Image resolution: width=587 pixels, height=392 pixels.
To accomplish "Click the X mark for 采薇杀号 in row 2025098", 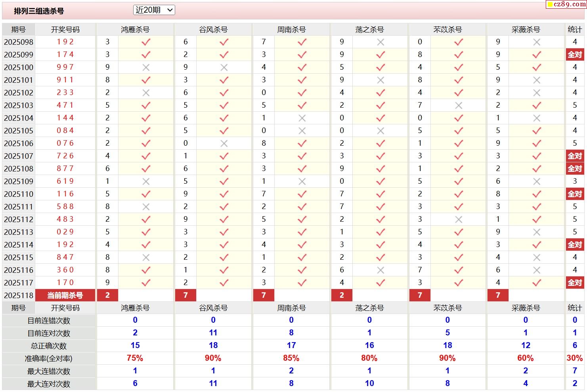I will pyautogui.click(x=537, y=42).
